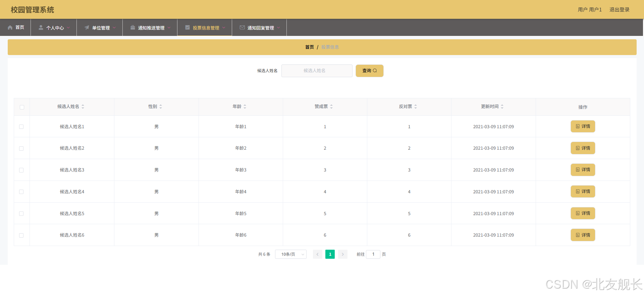Image resolution: width=644 pixels, height=295 pixels.
Task: Sort by 性别 column arrows
Action: (x=161, y=106)
